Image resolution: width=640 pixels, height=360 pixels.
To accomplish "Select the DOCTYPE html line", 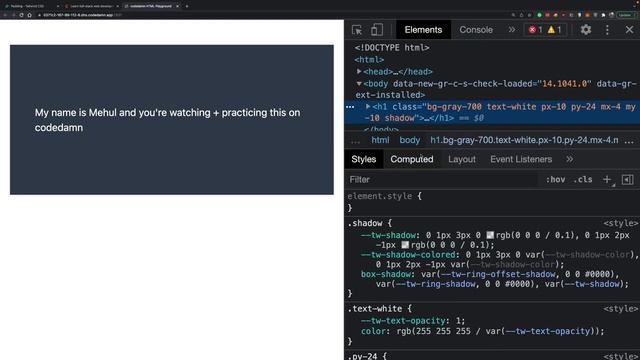I will [x=392, y=48].
